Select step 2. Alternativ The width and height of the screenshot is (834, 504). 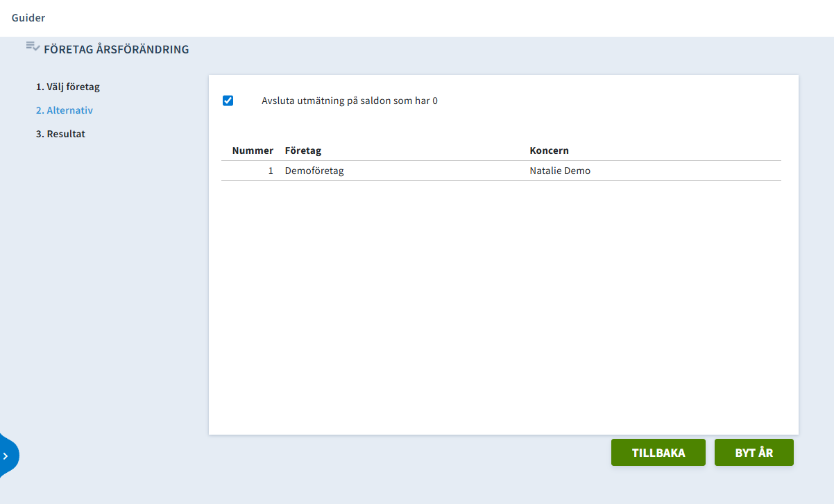(x=65, y=110)
